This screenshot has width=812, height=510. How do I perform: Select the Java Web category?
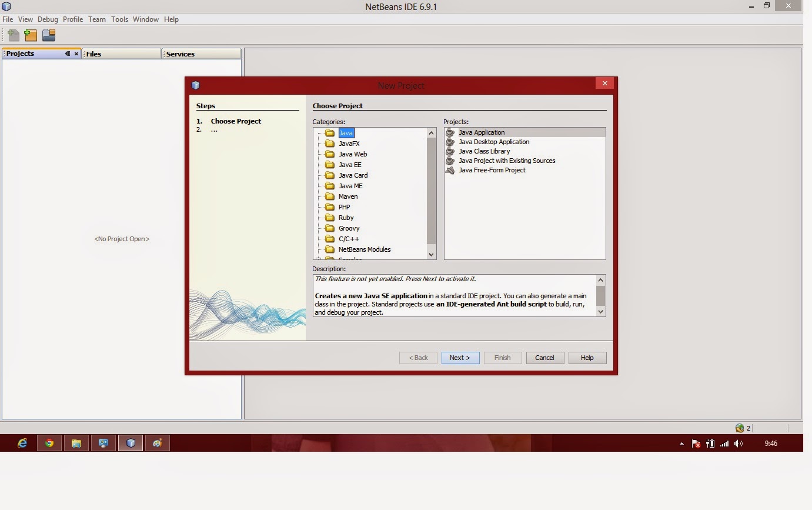(x=353, y=154)
